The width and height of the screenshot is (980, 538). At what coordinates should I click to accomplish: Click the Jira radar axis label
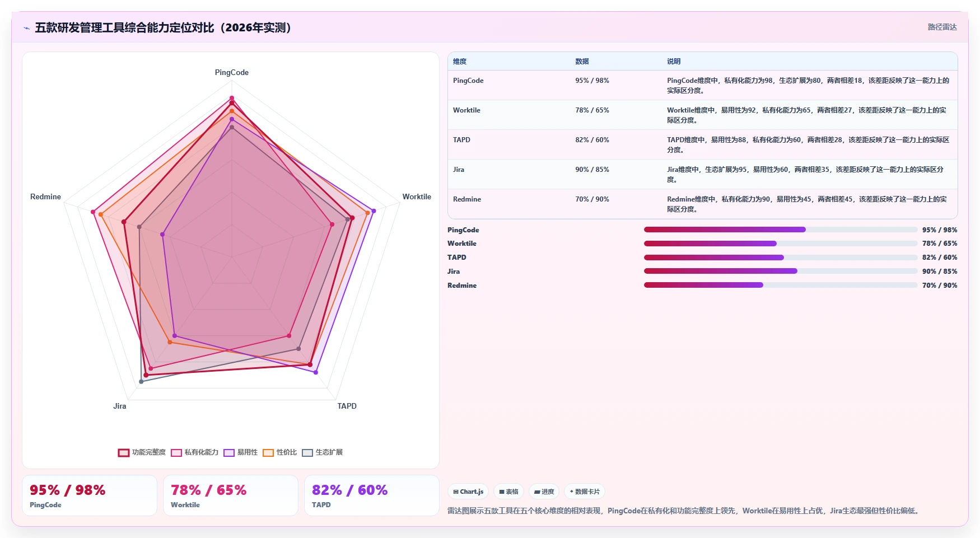120,406
